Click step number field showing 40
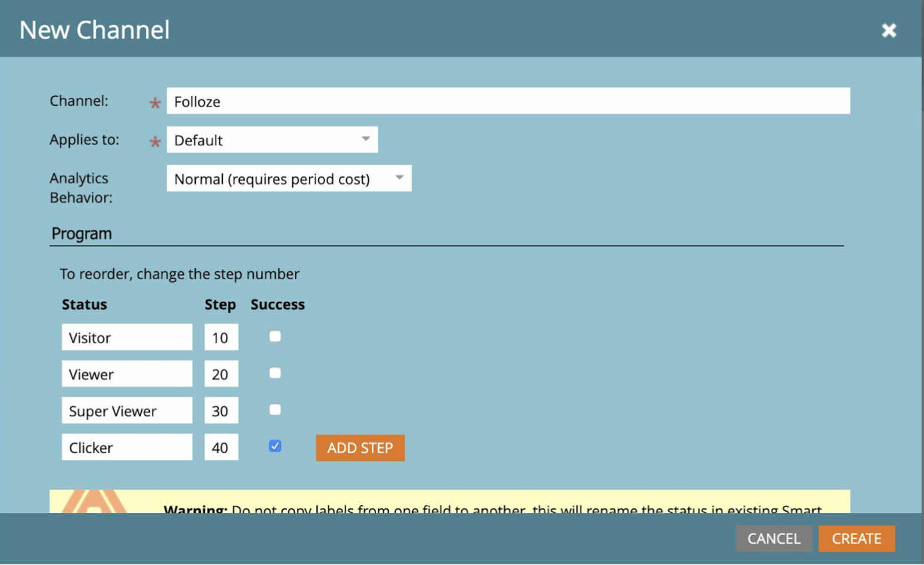 (221, 447)
